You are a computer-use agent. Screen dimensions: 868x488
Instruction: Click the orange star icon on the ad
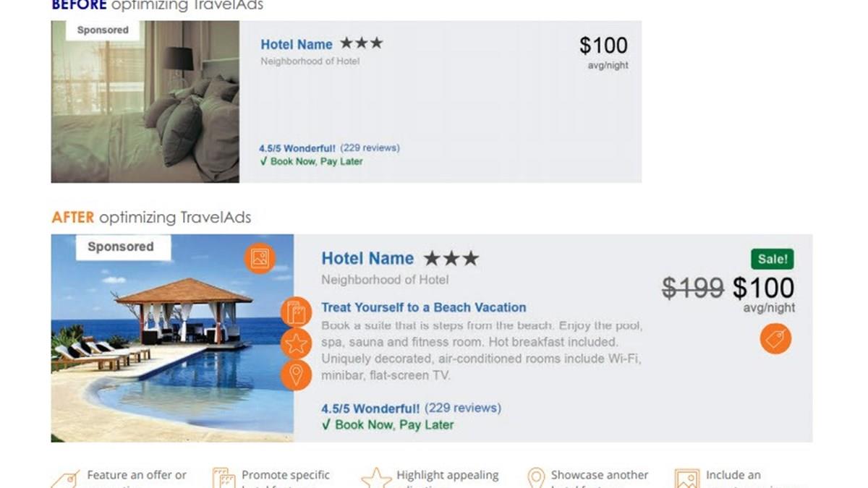coord(296,343)
